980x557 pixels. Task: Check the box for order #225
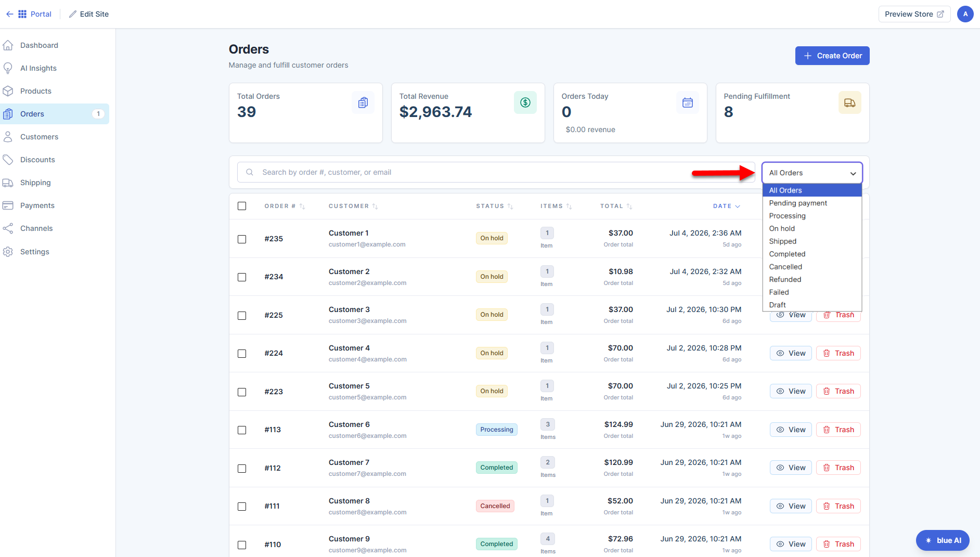[242, 315]
